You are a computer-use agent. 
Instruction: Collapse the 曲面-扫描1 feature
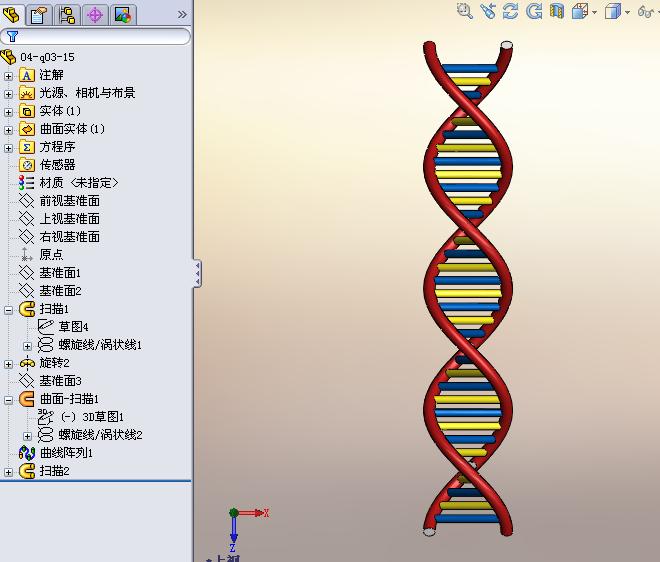[x=8, y=400]
